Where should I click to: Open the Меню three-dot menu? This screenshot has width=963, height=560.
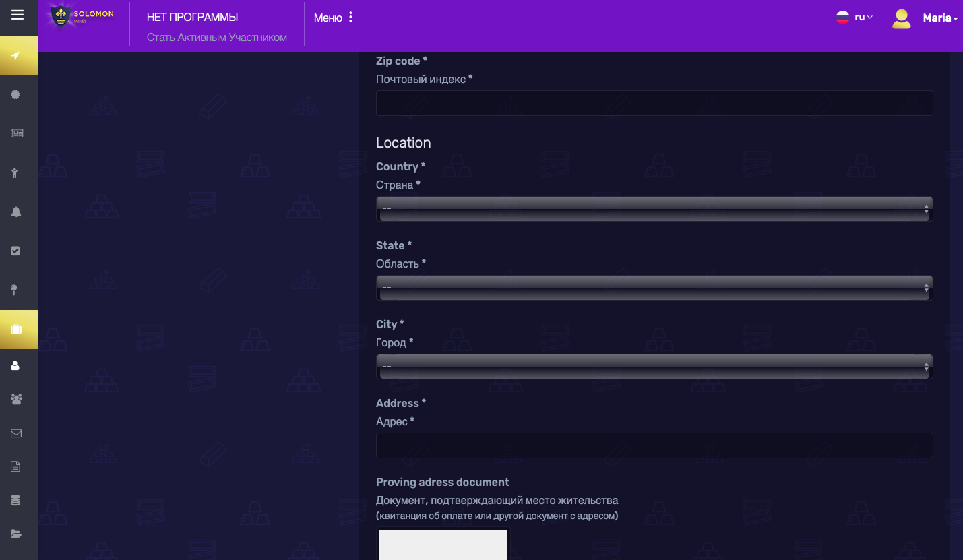click(334, 18)
